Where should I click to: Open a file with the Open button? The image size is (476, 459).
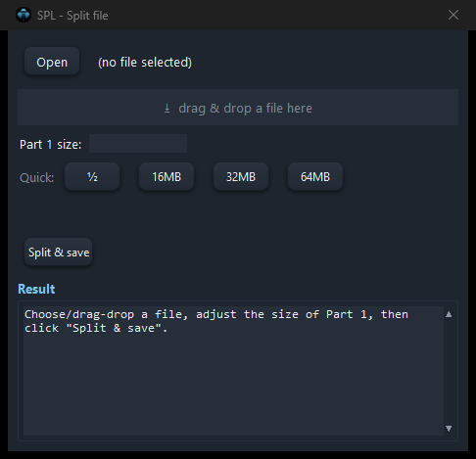coord(52,62)
